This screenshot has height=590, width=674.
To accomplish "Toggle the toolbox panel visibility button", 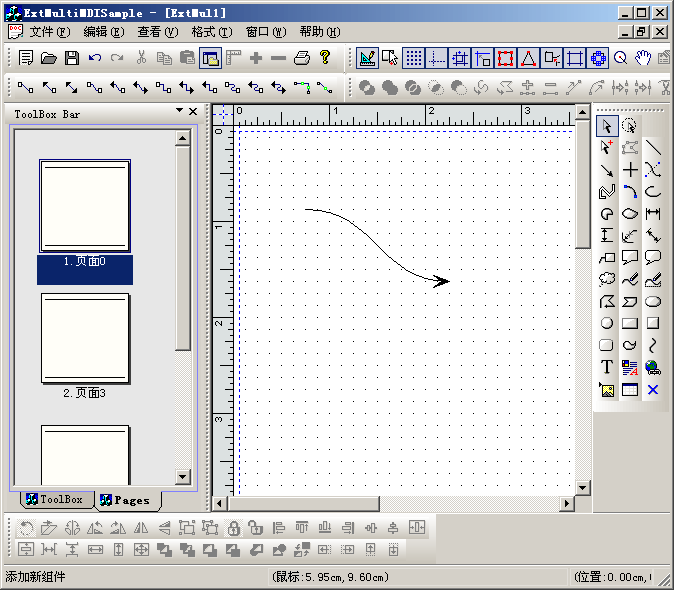I will [x=210, y=58].
